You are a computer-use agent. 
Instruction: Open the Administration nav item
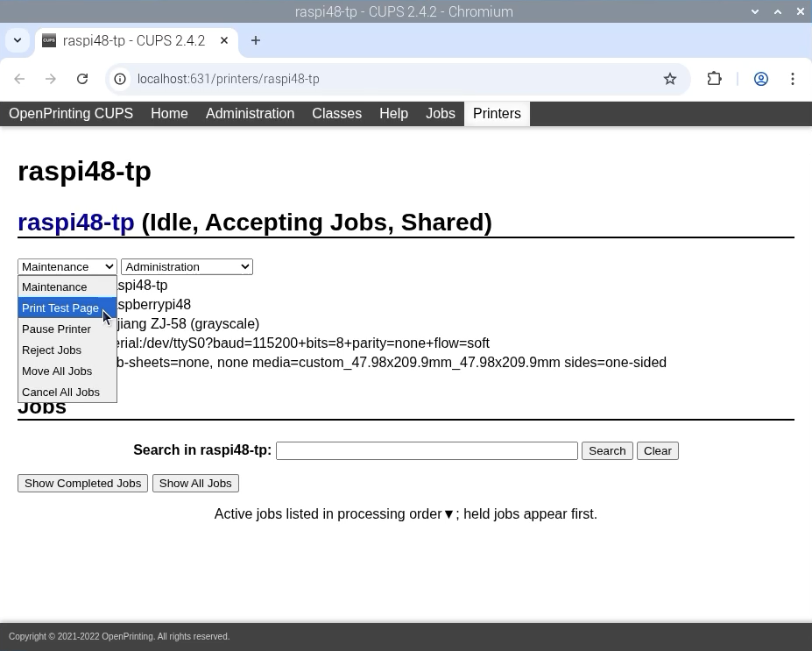[251, 113]
